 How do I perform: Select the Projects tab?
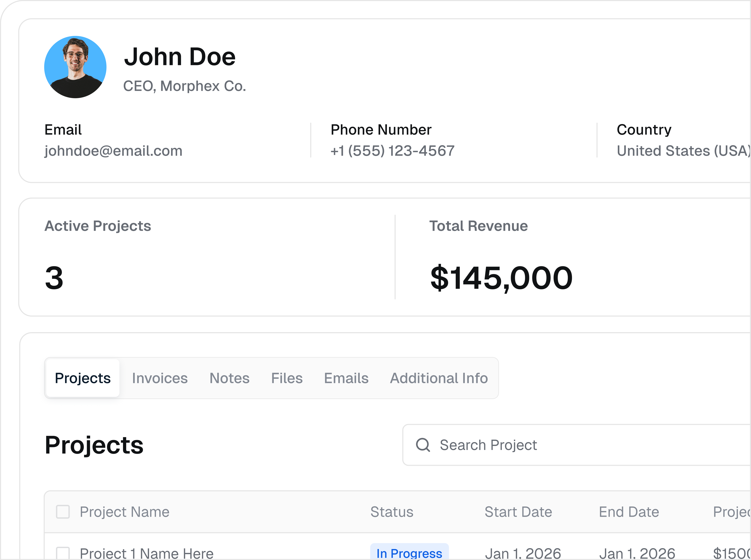(83, 378)
